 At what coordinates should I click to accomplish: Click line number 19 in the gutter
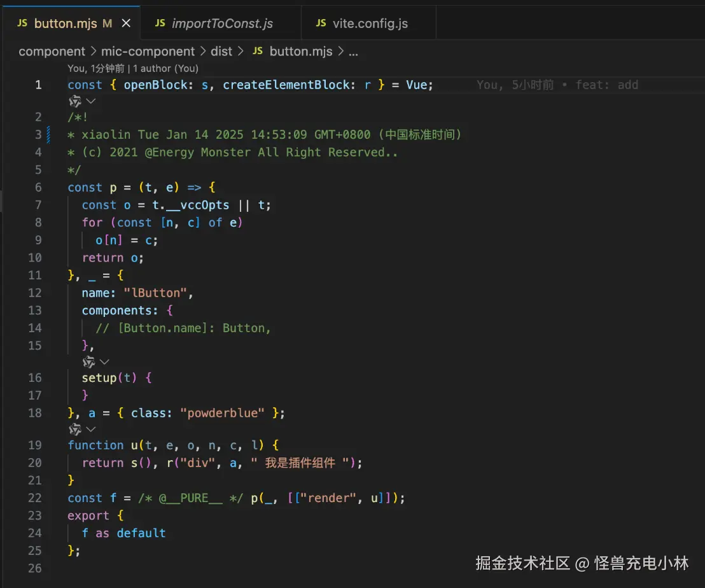(x=35, y=445)
